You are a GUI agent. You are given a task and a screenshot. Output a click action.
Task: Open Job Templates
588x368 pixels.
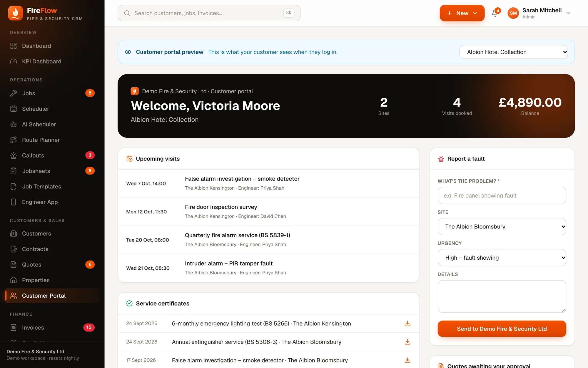(52, 187)
